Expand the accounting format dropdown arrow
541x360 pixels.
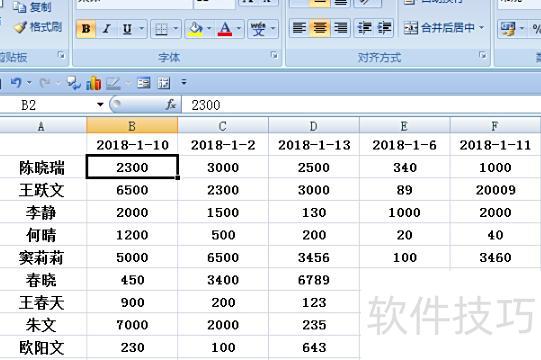522,29
